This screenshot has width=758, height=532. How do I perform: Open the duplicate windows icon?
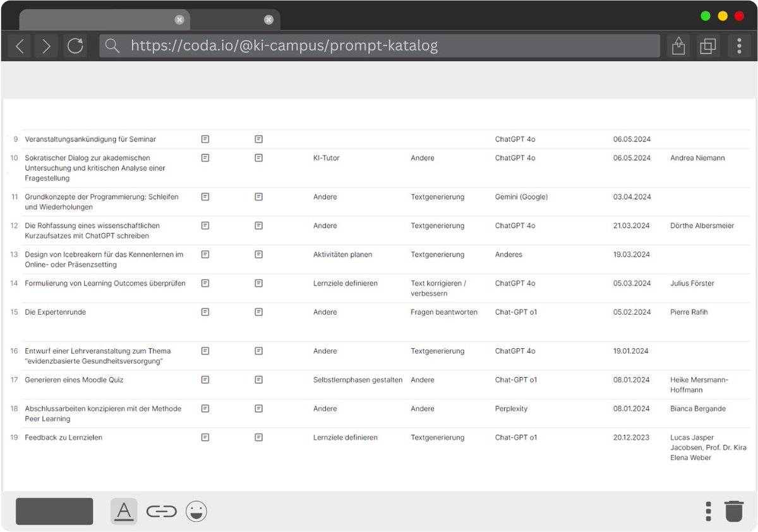[x=708, y=45]
